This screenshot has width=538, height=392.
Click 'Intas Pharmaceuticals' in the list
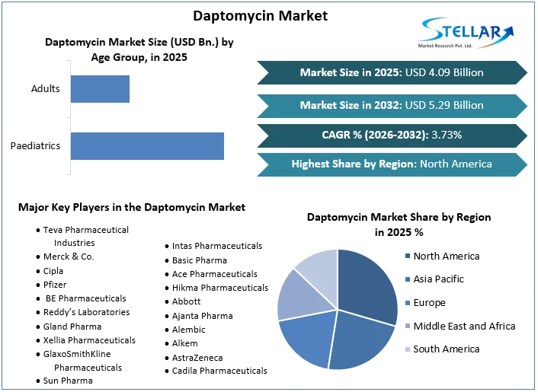click(x=217, y=246)
